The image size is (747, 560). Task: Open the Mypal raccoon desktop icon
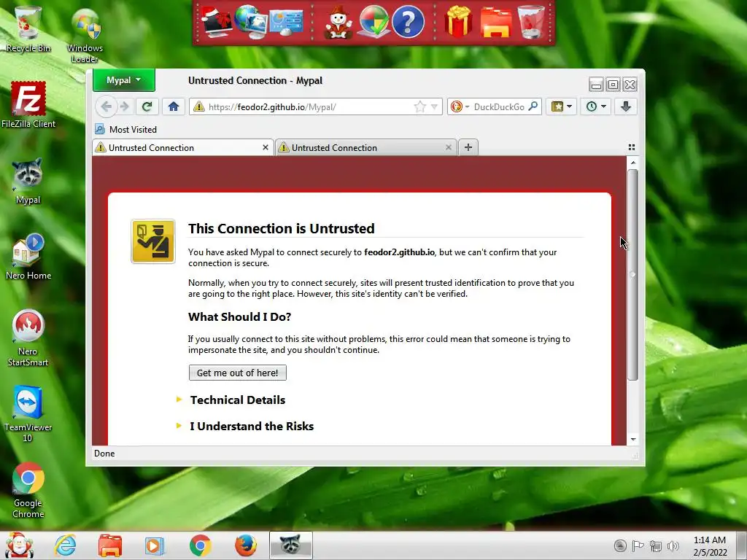click(x=28, y=182)
